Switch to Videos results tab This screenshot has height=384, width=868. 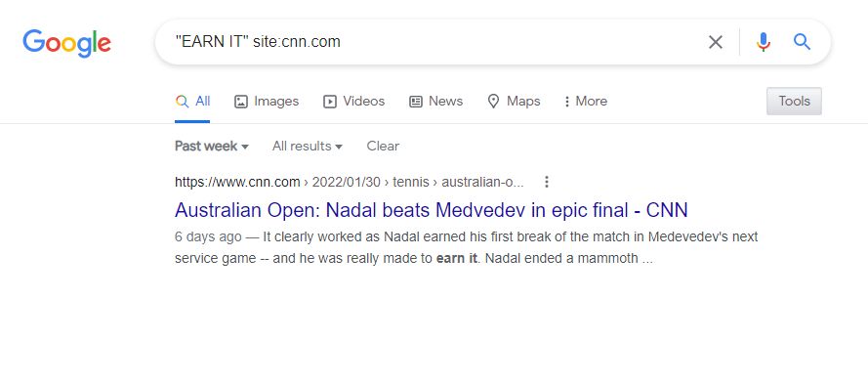click(353, 102)
